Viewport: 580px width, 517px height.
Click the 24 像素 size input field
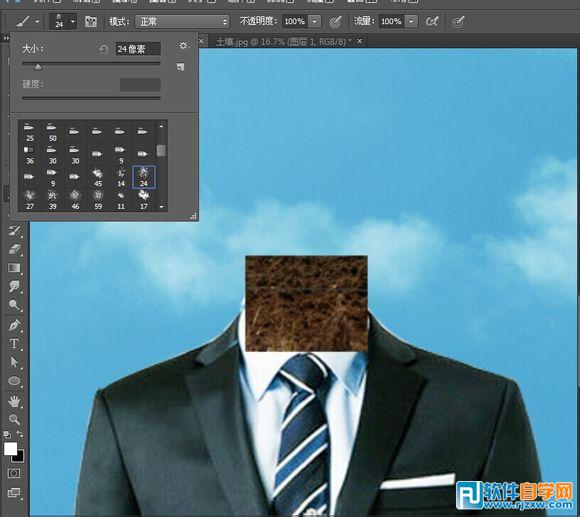point(138,49)
